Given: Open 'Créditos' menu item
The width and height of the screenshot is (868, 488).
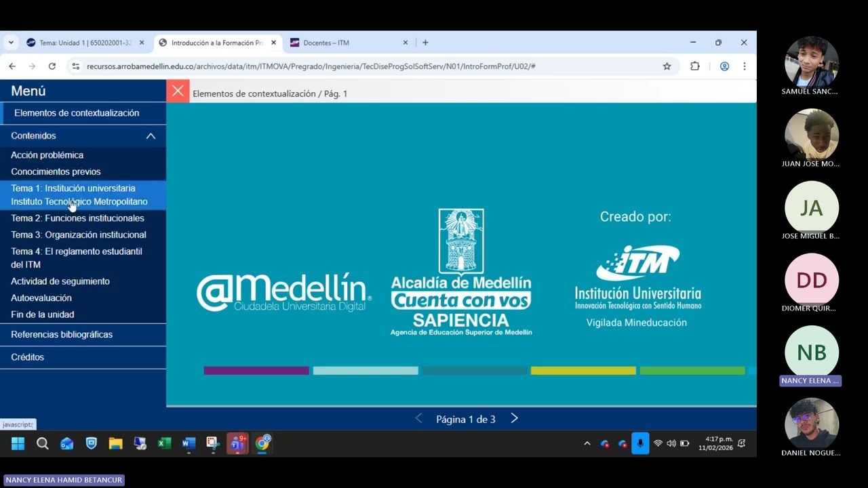Looking at the screenshot, I should point(27,357).
